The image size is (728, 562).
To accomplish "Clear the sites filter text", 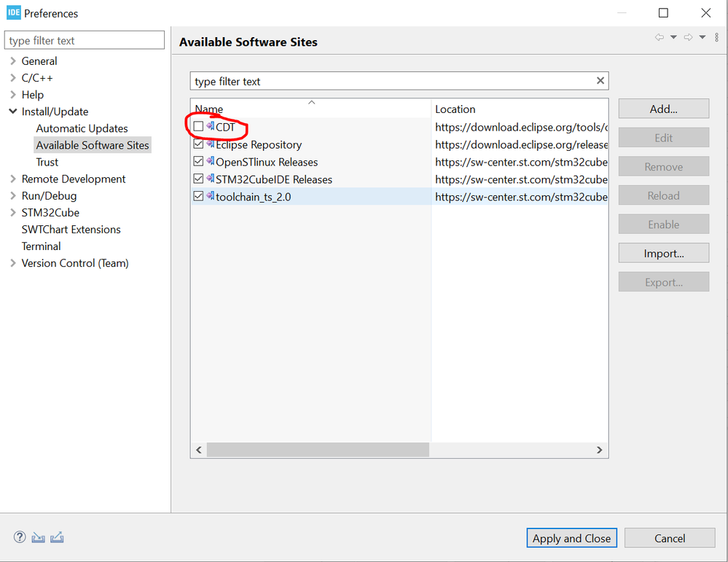I will point(600,81).
